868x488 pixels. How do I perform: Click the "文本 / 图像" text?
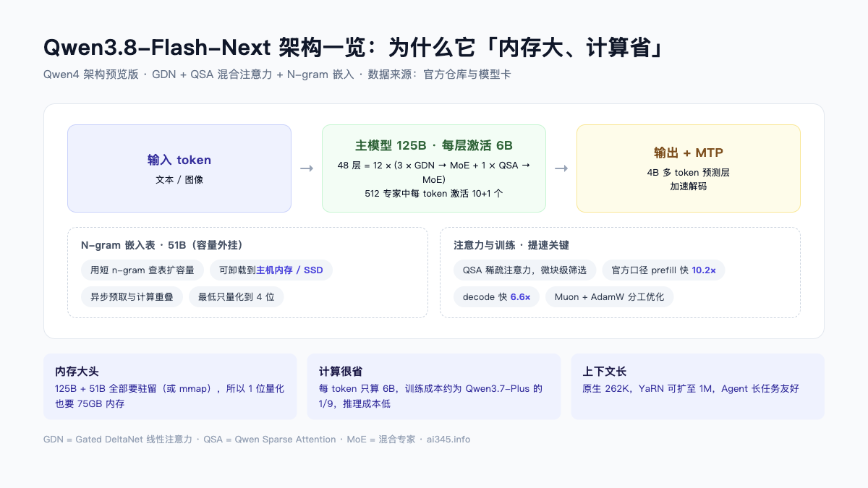click(179, 179)
